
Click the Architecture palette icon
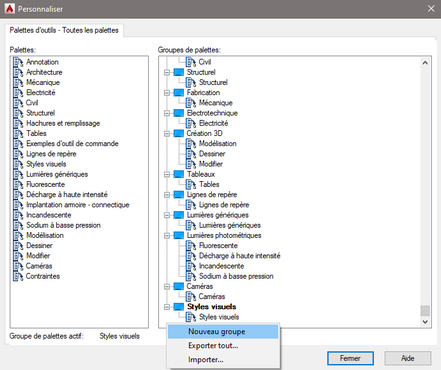pyautogui.click(x=18, y=72)
